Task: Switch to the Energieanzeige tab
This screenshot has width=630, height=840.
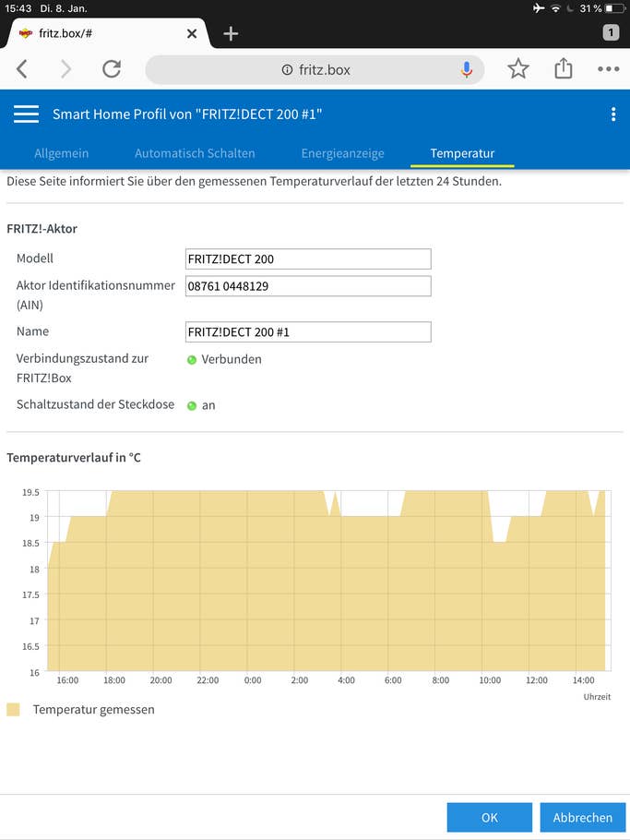Action: pos(342,153)
